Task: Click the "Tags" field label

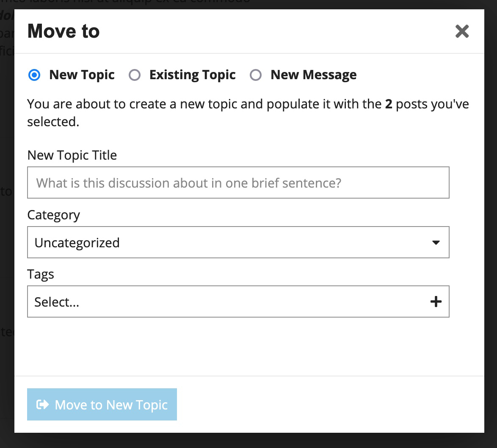Action: pos(41,274)
